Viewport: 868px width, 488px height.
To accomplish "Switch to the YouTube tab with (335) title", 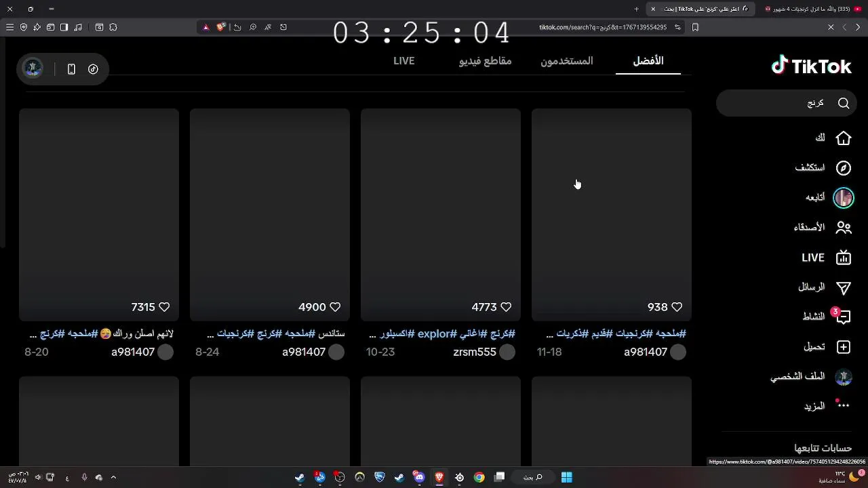I will tap(814, 9).
